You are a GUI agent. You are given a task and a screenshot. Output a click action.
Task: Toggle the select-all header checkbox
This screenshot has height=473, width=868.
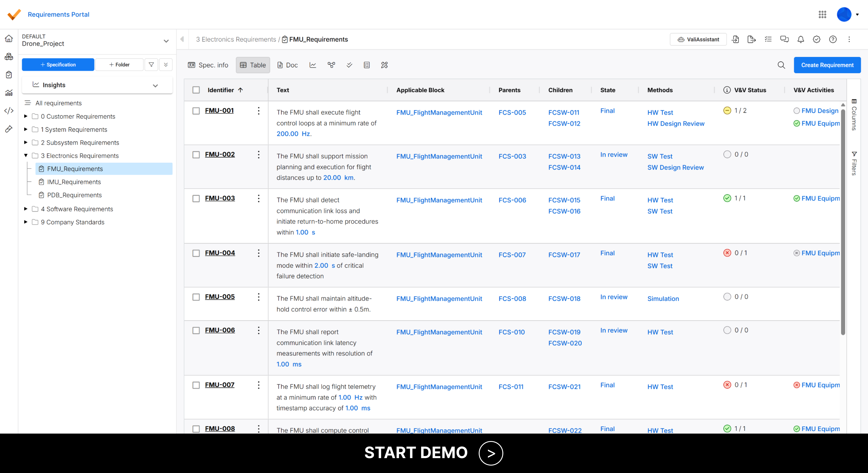pyautogui.click(x=196, y=90)
